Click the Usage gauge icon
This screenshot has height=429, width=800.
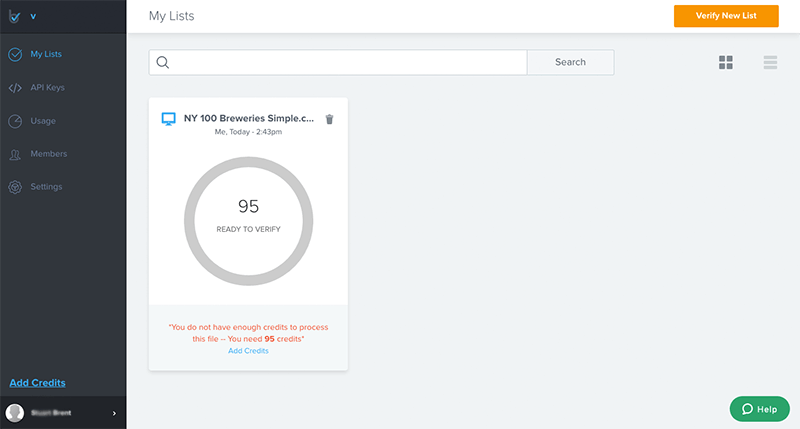[x=15, y=121]
